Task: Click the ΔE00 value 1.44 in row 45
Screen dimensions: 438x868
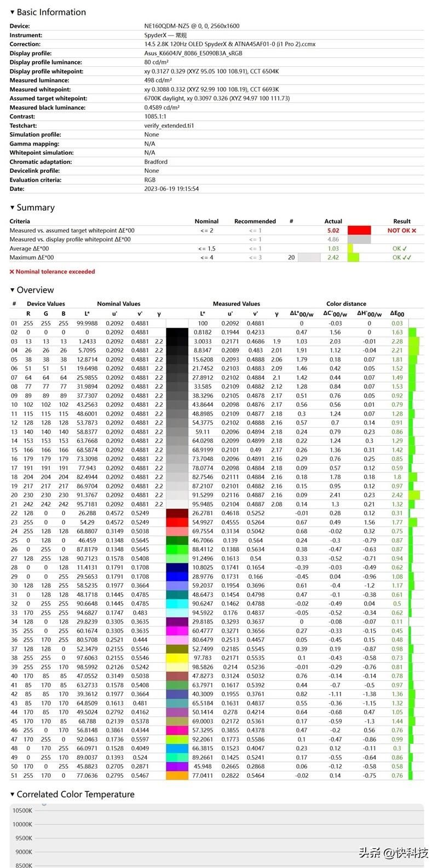Action: tap(397, 721)
